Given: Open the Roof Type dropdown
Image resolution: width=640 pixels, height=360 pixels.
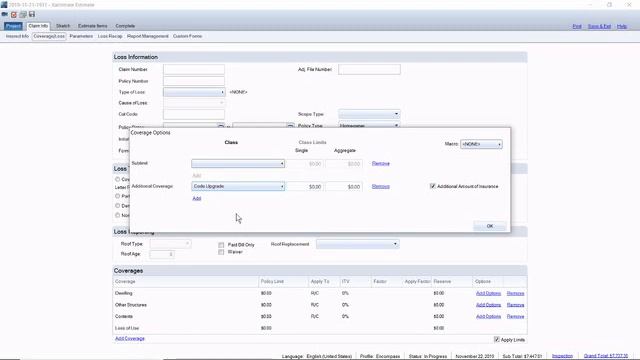Looking at the screenshot, I should coord(170,244).
